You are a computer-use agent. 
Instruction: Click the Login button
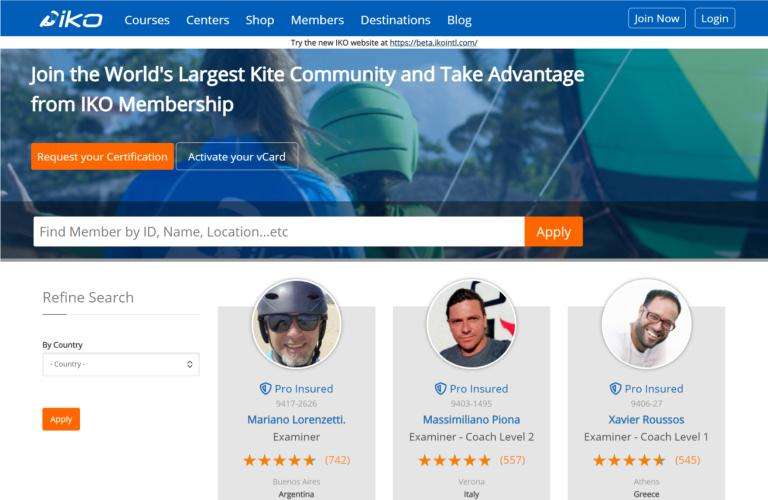[715, 18]
